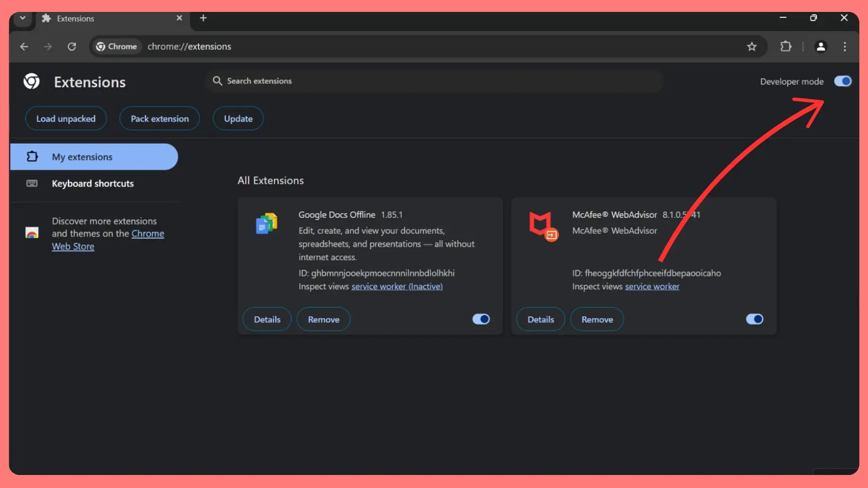Viewport: 868px width, 488px height.
Task: Disable Developer mode
Action: point(842,81)
